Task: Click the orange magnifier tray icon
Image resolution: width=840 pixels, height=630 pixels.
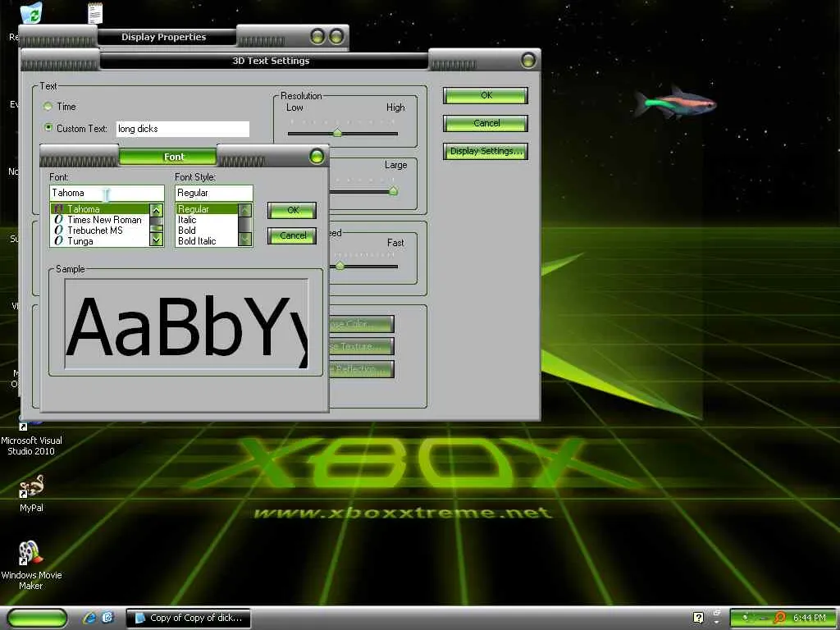Action: 780,618
